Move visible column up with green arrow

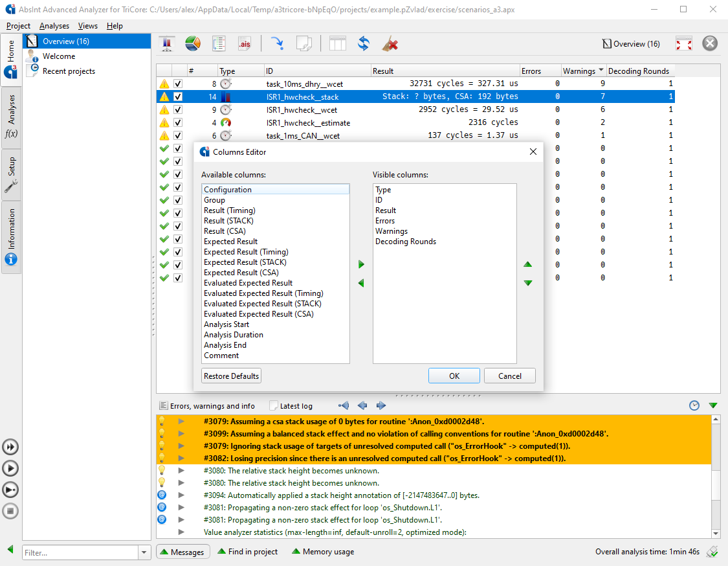528,264
